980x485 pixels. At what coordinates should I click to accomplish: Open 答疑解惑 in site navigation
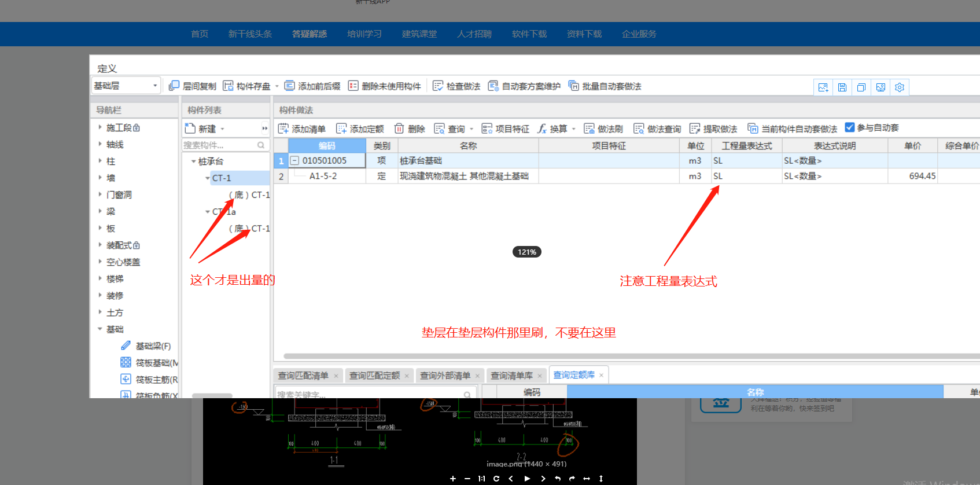(x=310, y=34)
